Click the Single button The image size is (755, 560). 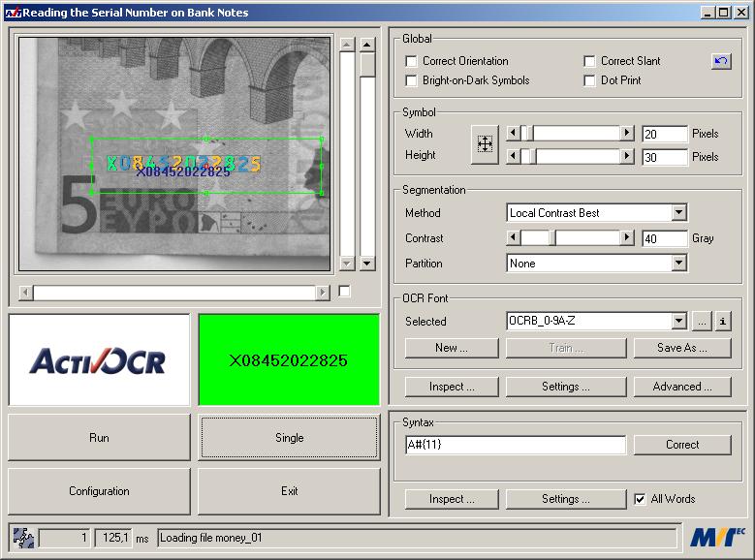tap(289, 437)
